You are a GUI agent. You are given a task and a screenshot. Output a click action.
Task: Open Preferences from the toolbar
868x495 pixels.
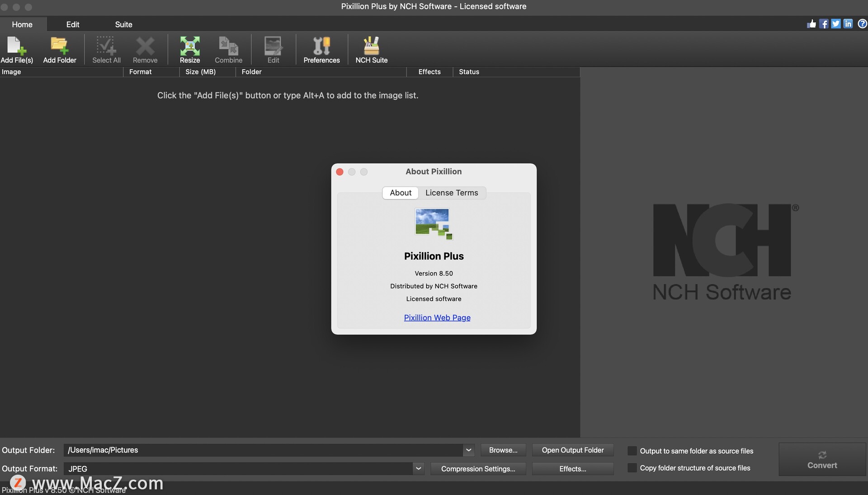pyautogui.click(x=321, y=50)
